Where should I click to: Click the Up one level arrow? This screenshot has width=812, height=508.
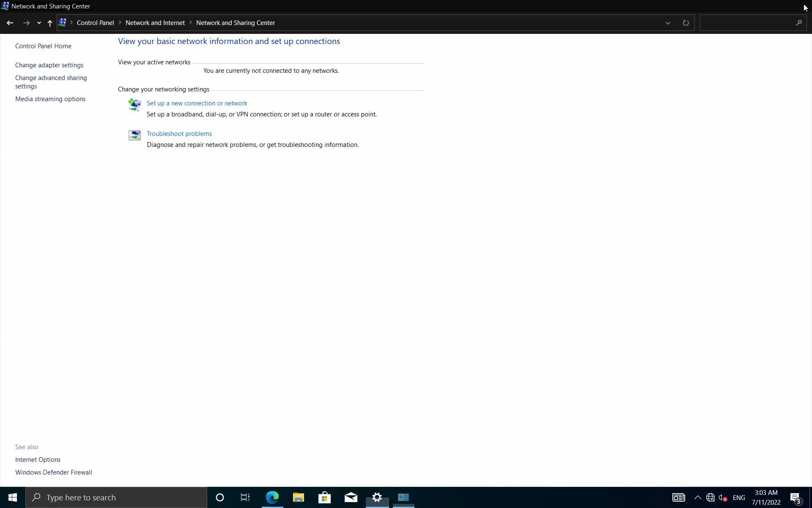50,23
